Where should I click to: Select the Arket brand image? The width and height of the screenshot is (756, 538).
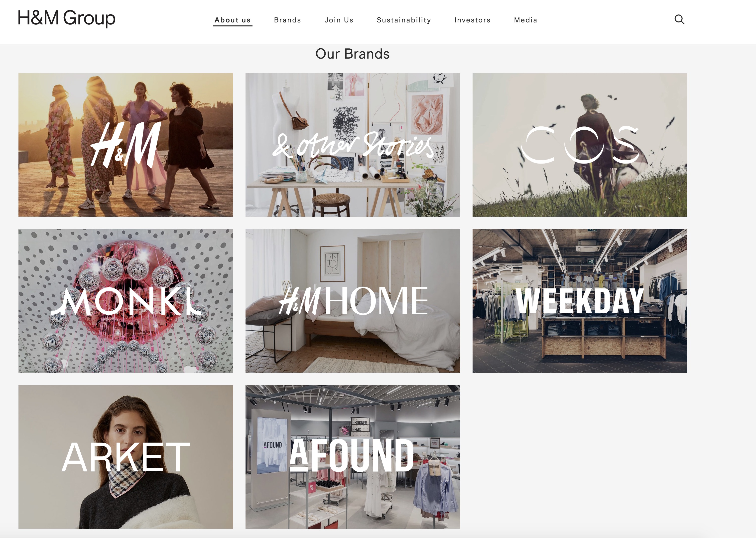[126, 457]
